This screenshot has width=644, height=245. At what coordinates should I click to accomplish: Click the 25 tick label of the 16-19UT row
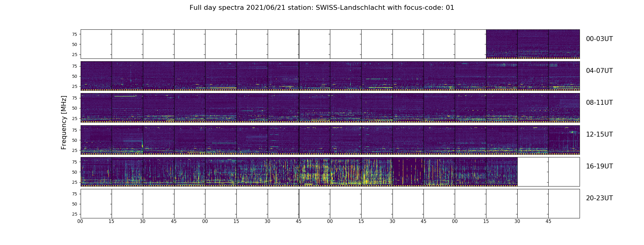coord(75,182)
